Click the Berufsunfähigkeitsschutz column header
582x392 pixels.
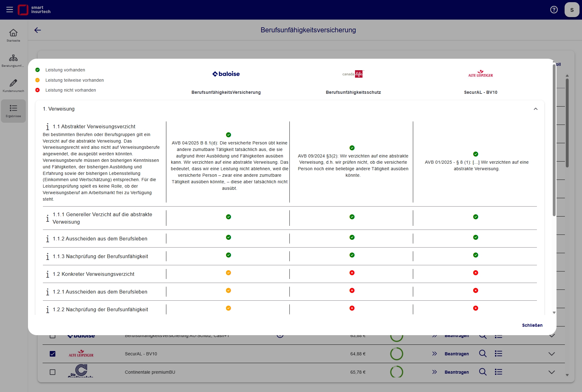[x=353, y=92]
